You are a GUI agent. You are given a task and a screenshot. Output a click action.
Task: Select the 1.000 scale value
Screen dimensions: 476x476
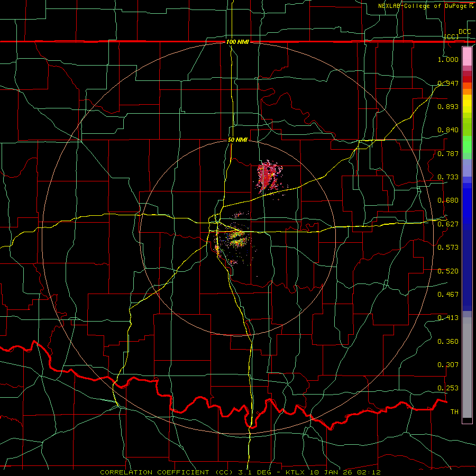pos(448,59)
